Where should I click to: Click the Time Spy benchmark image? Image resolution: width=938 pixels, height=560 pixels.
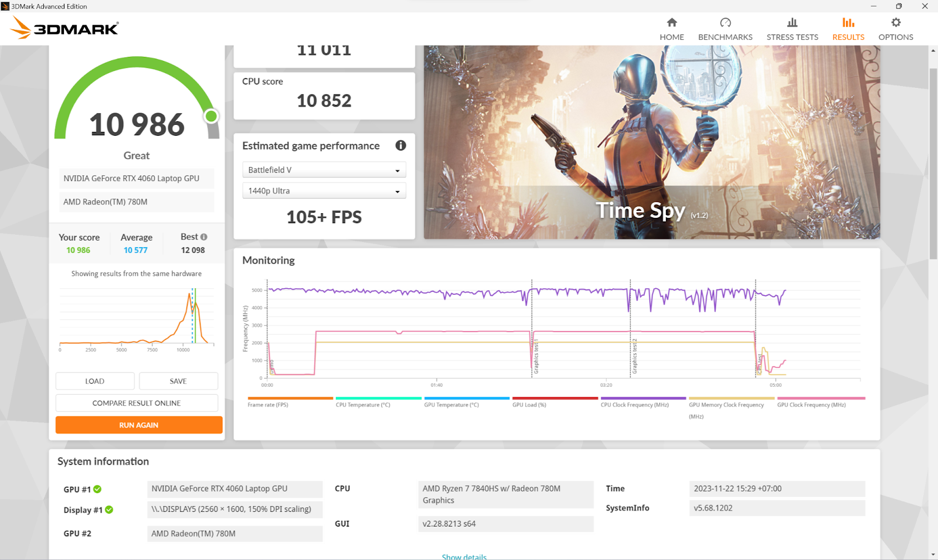click(x=652, y=142)
